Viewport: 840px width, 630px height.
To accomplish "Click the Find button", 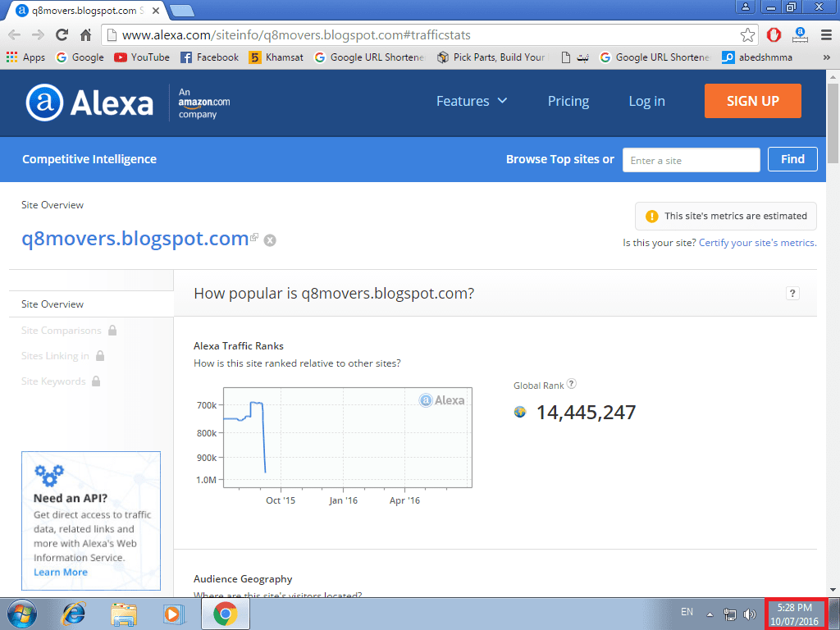I will [792, 159].
